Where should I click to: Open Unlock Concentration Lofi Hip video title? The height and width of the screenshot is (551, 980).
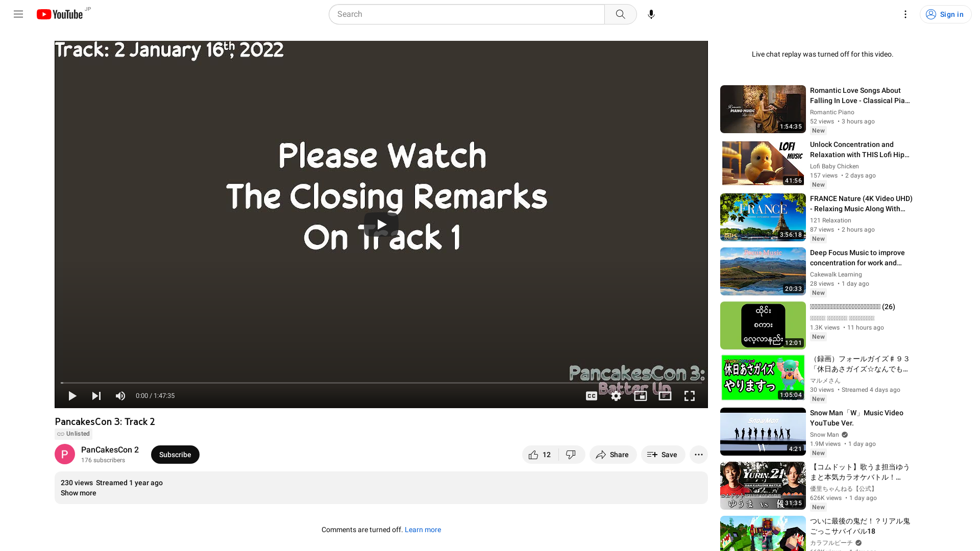click(860, 149)
